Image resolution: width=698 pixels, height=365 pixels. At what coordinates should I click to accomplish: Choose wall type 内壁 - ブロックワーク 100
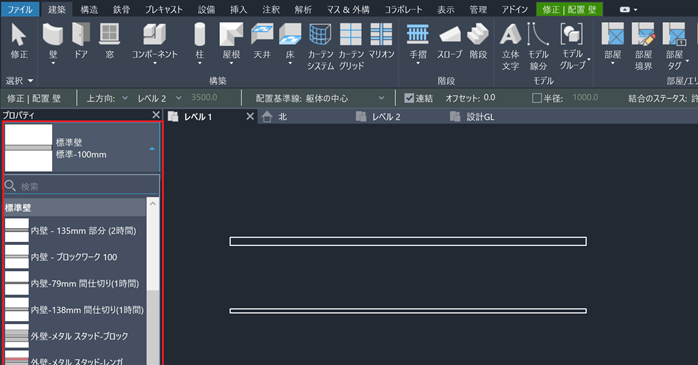pos(74,257)
